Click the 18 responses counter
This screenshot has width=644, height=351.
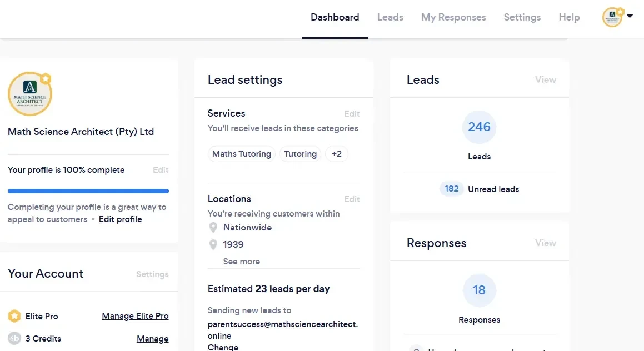479,290
